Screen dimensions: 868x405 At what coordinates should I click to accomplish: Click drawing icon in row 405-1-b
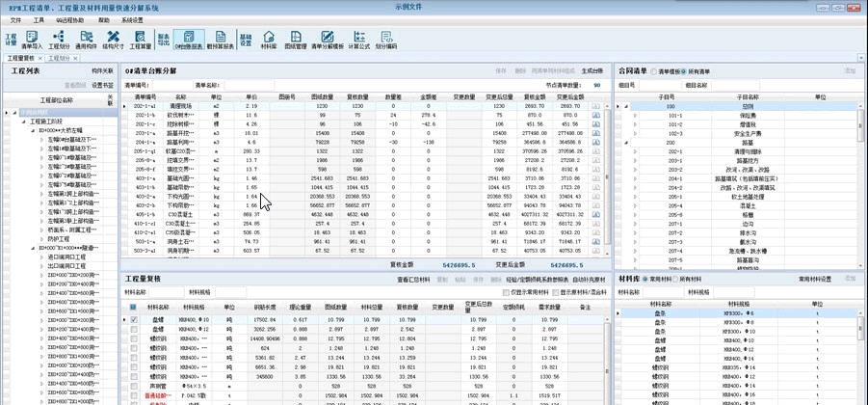[595, 214]
